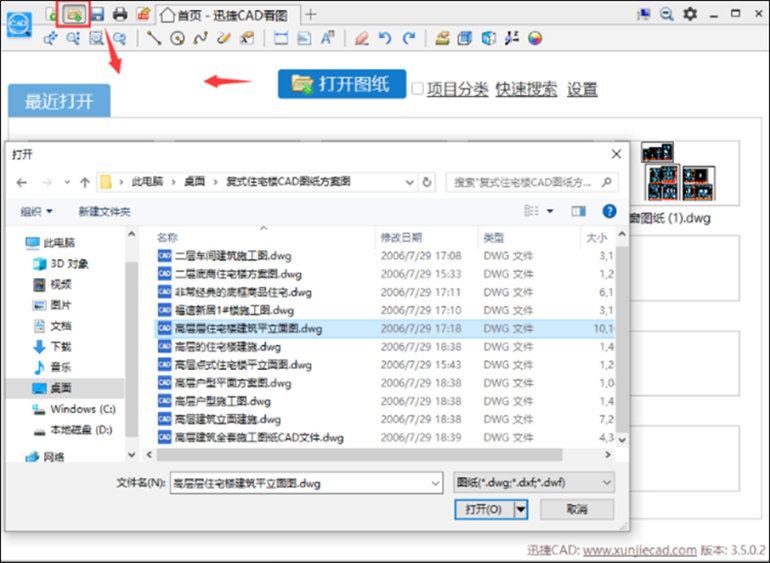Select the line drawing tool
This screenshot has width=770, height=563.
pyautogui.click(x=154, y=38)
